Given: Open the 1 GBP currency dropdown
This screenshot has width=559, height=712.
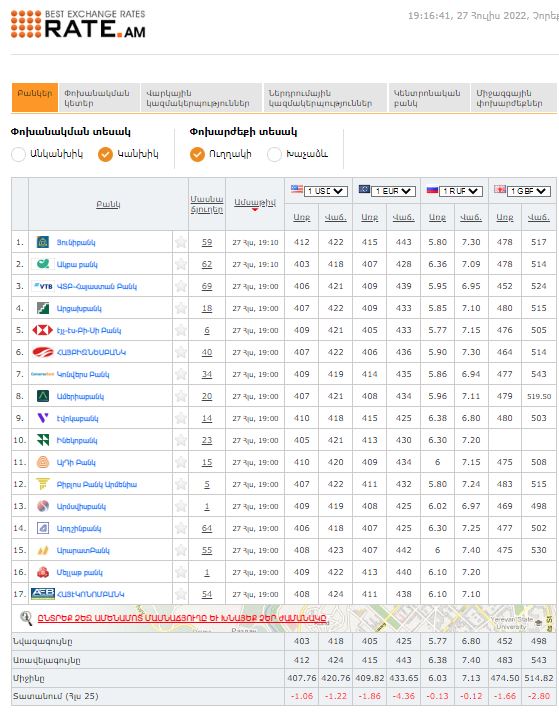Looking at the screenshot, I should 529,191.
